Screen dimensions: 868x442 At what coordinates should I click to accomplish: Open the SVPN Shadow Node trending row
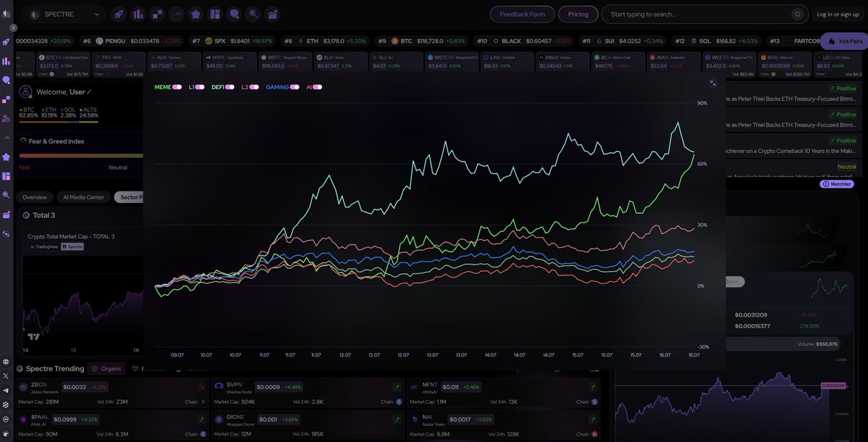click(308, 393)
